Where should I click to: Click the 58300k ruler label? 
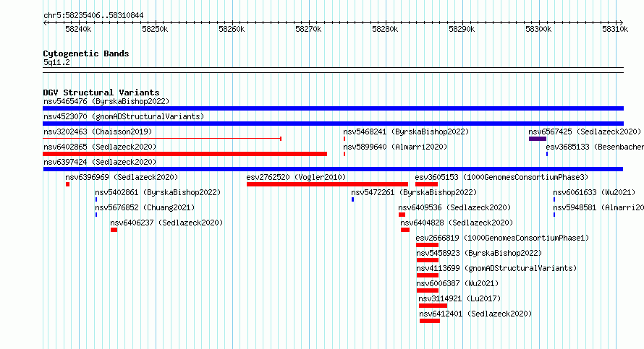(538, 30)
